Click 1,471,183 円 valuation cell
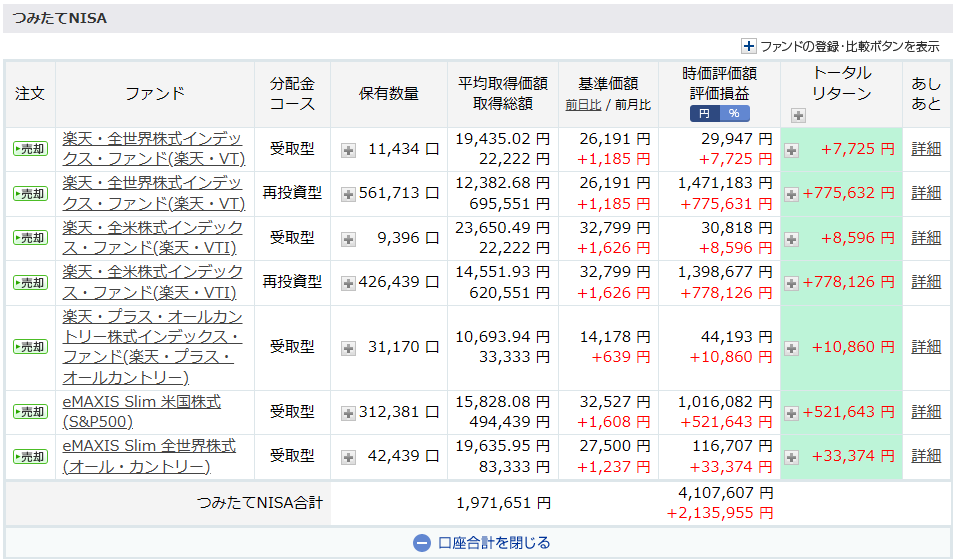Screen dimensions: 953x559 pyautogui.click(x=726, y=183)
